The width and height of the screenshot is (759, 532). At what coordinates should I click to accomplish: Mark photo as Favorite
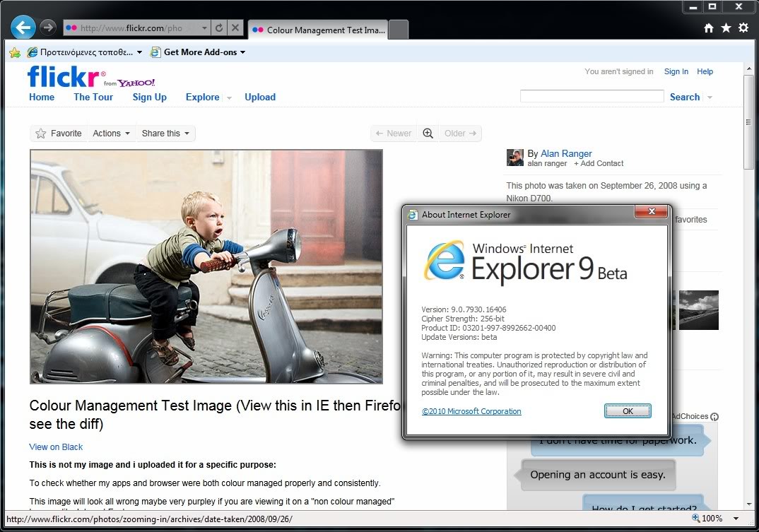click(x=58, y=134)
